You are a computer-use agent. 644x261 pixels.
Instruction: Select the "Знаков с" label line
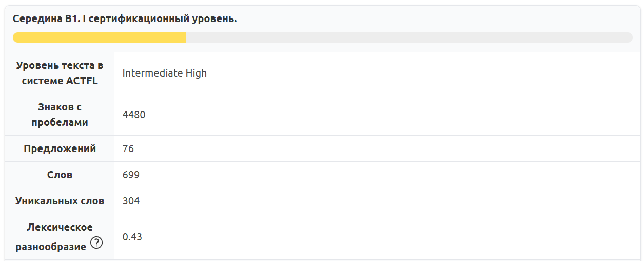coord(60,107)
